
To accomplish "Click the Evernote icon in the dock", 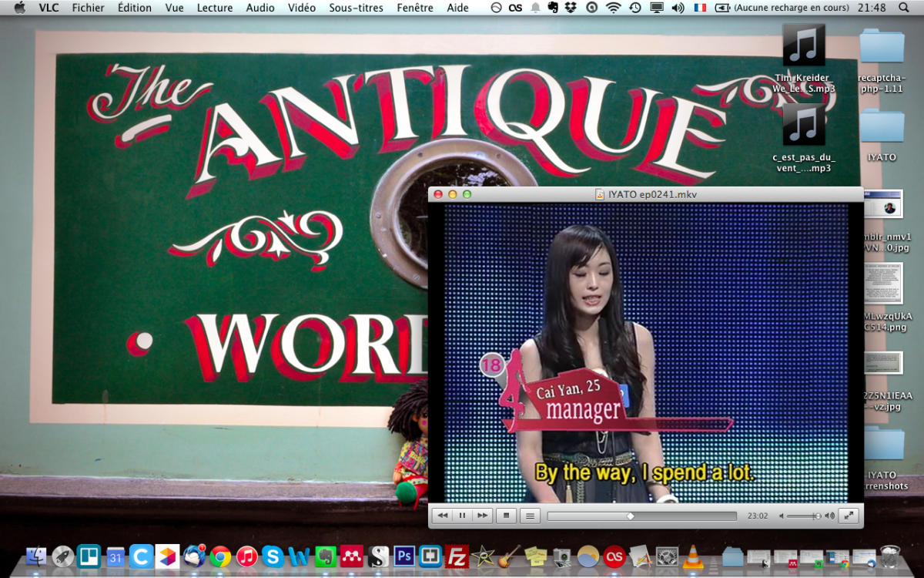I will pos(324,556).
